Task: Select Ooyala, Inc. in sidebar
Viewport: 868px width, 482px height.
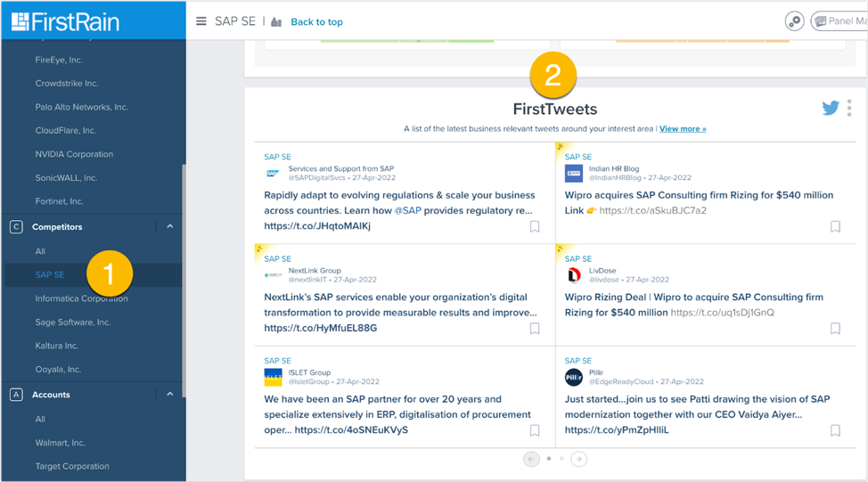Action: pyautogui.click(x=58, y=369)
